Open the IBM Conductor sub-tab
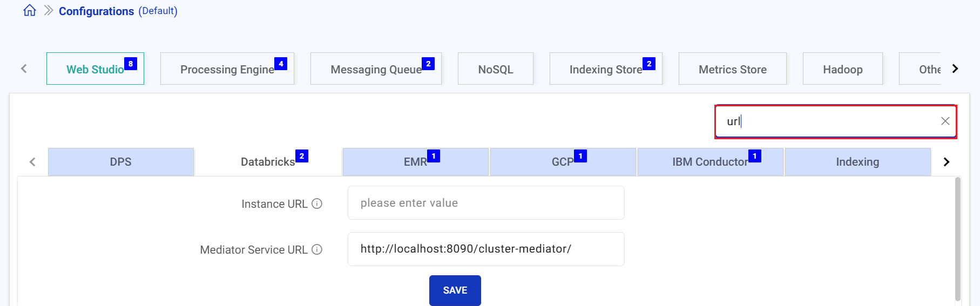This screenshot has width=980, height=306. (710, 162)
